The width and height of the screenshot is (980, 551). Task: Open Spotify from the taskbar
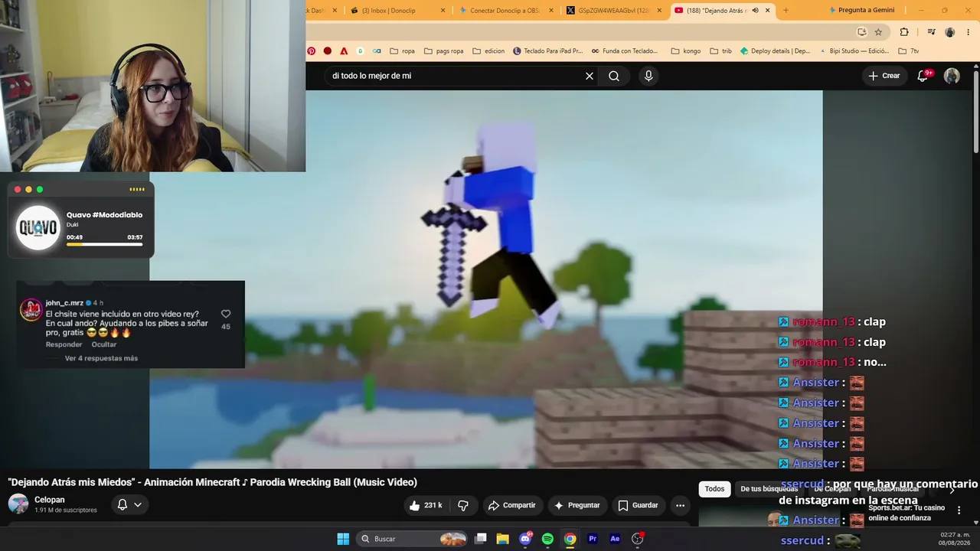[547, 539]
